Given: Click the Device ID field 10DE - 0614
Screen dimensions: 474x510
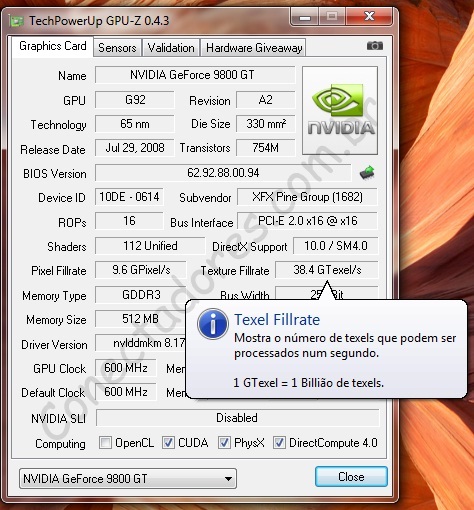Looking at the screenshot, I should (x=129, y=197).
